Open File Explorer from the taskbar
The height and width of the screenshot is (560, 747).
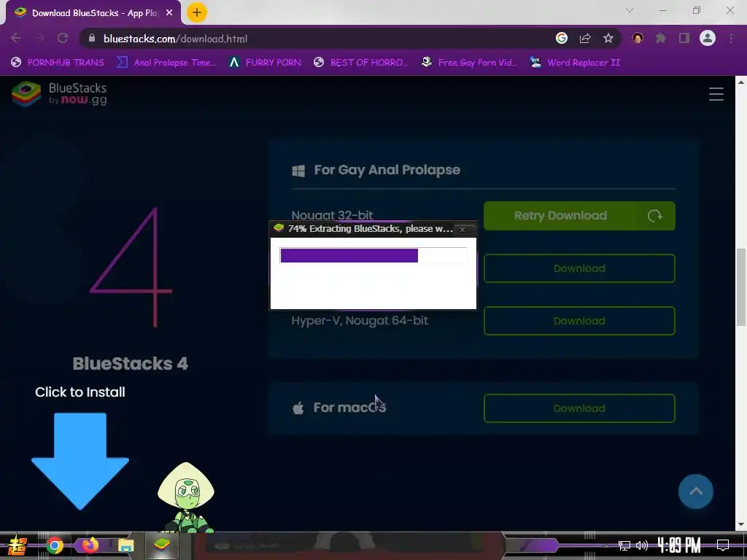click(x=125, y=545)
